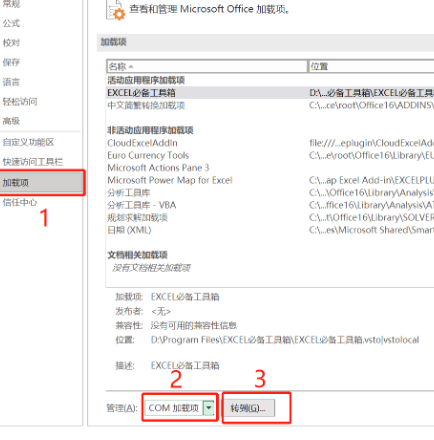434x440 pixels.
Task: Sort add-ins by the 名称 column header
Action: (207, 66)
